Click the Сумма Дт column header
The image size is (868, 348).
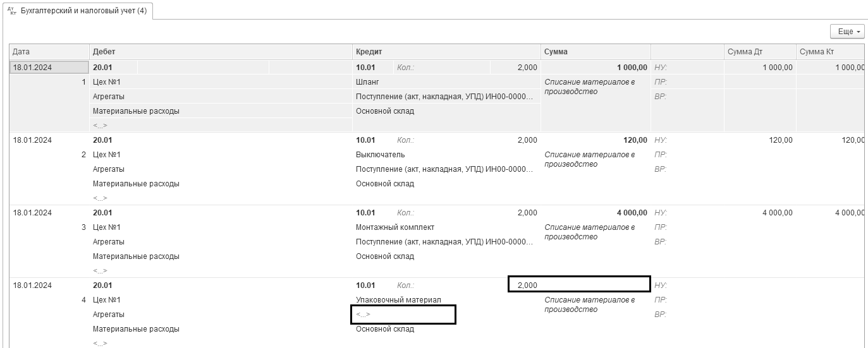point(760,52)
